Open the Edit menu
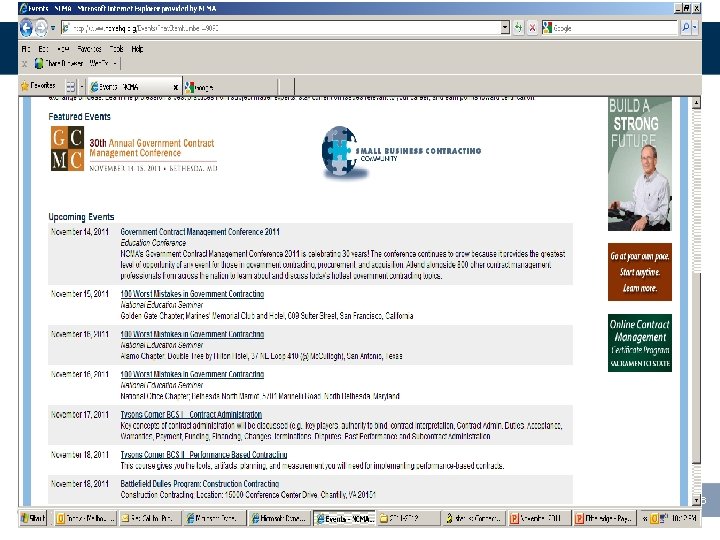720x540 pixels. click(43, 49)
